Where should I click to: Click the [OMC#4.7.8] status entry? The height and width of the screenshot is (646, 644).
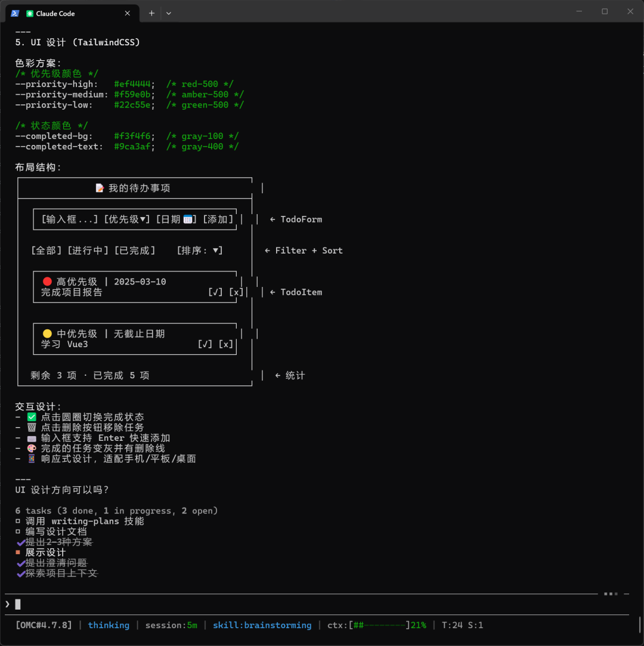click(44, 625)
